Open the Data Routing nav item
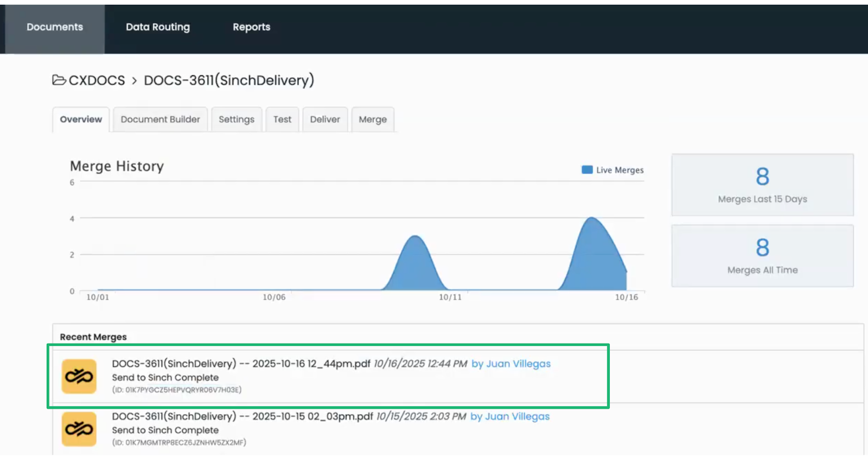Image resolution: width=868 pixels, height=464 pixels. tap(158, 27)
